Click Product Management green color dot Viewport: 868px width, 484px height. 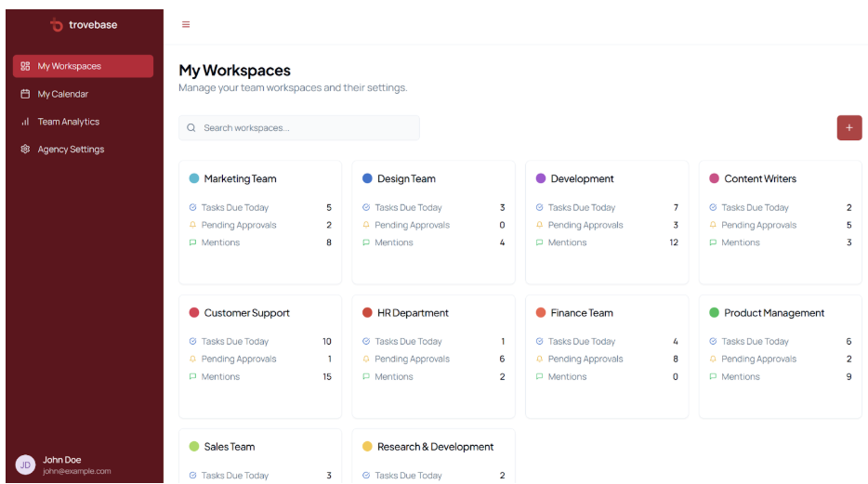click(x=714, y=312)
